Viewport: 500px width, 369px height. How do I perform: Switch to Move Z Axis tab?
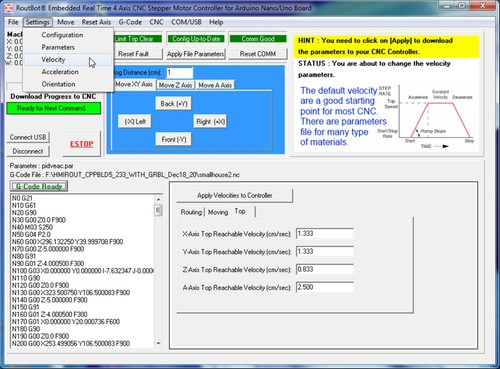(x=175, y=85)
